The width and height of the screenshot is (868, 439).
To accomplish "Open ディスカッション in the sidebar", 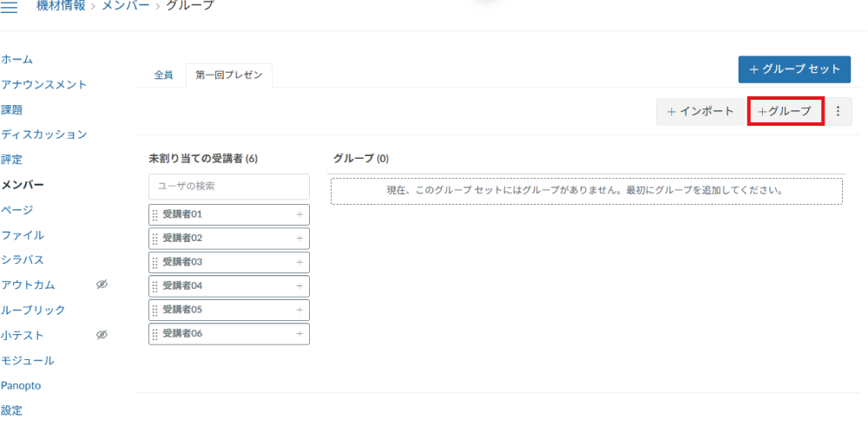I will pos(44,134).
